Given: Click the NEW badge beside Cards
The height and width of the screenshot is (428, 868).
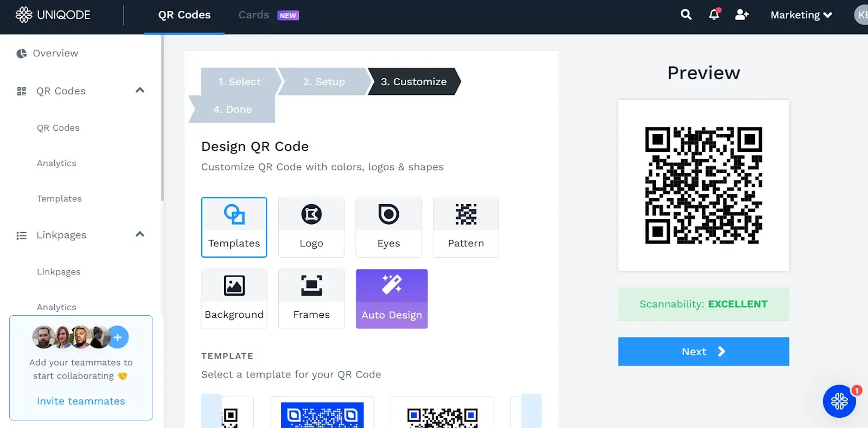Looking at the screenshot, I should [288, 16].
